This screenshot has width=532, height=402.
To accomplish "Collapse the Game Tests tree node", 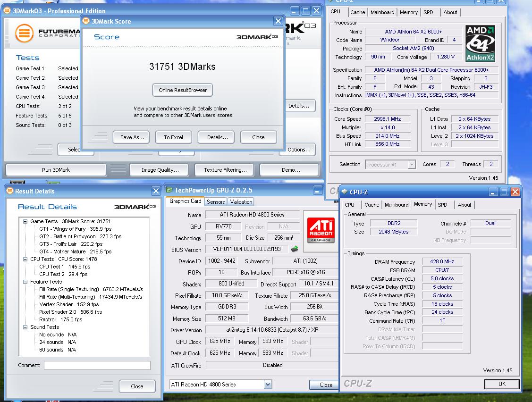I will click(x=25, y=221).
